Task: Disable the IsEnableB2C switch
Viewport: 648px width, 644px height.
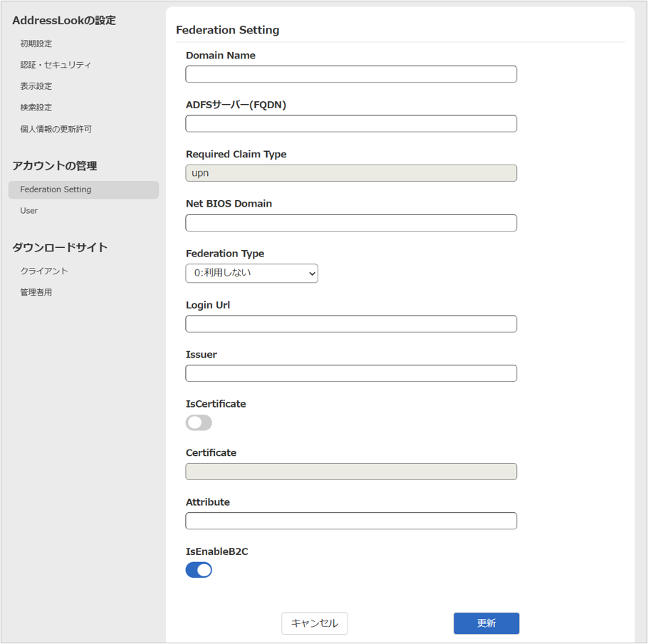Action: pyautogui.click(x=199, y=570)
